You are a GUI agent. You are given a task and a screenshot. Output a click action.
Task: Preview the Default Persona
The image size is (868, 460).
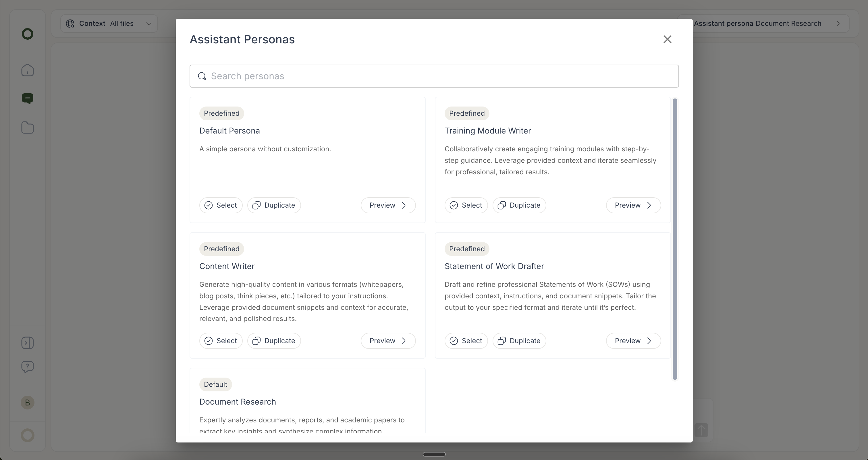388,205
